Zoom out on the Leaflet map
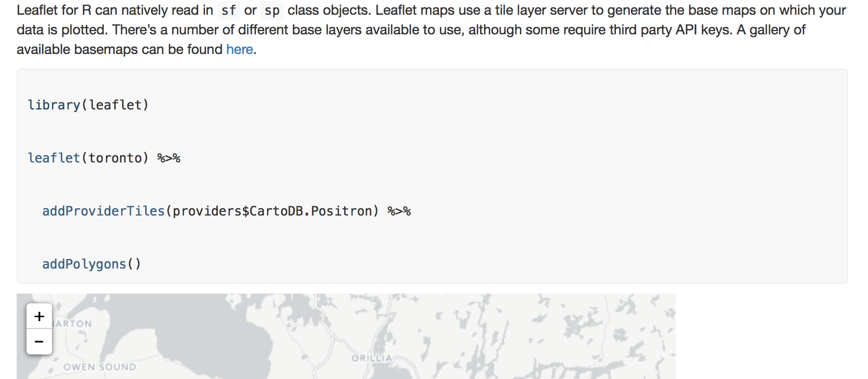This screenshot has width=868, height=379. 39,342
